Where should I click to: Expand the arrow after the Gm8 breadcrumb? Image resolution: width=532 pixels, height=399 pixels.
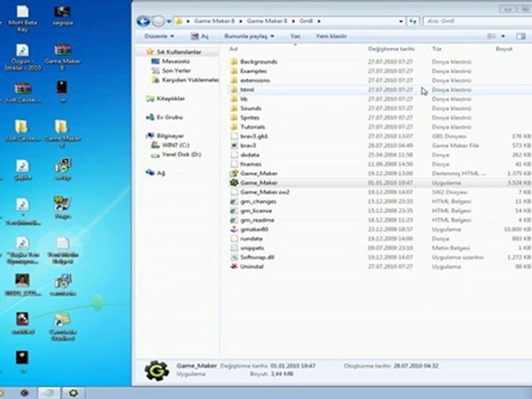pos(319,21)
